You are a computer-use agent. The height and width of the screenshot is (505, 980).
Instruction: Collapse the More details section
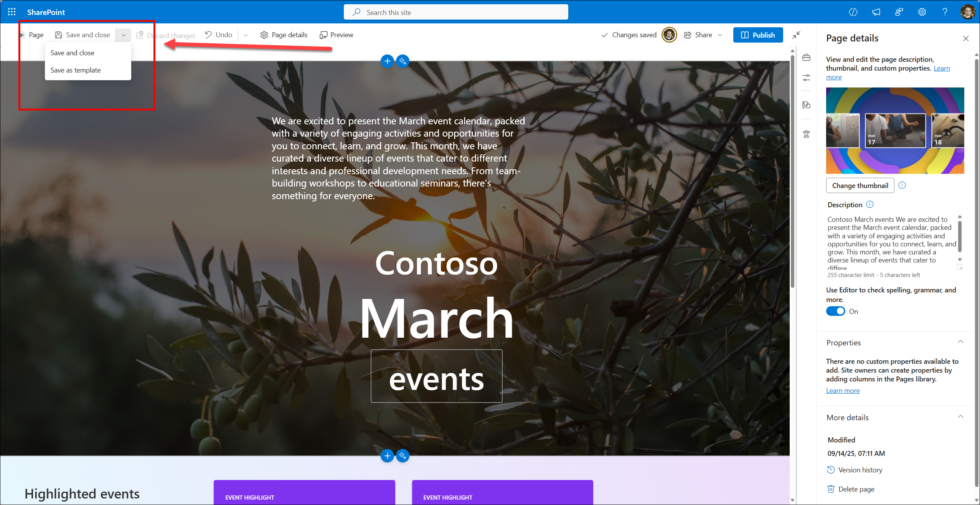pyautogui.click(x=960, y=417)
